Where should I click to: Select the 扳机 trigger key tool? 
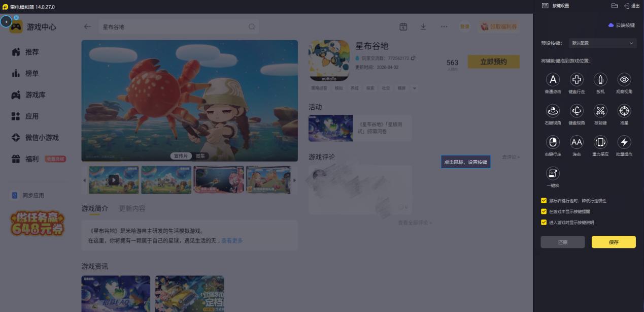[600, 80]
